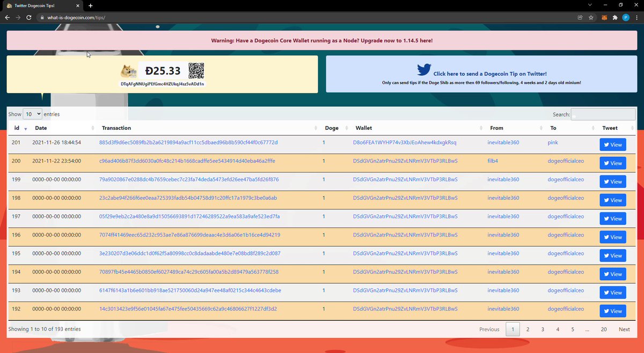Open View tweet button for id 196

[x=613, y=237]
